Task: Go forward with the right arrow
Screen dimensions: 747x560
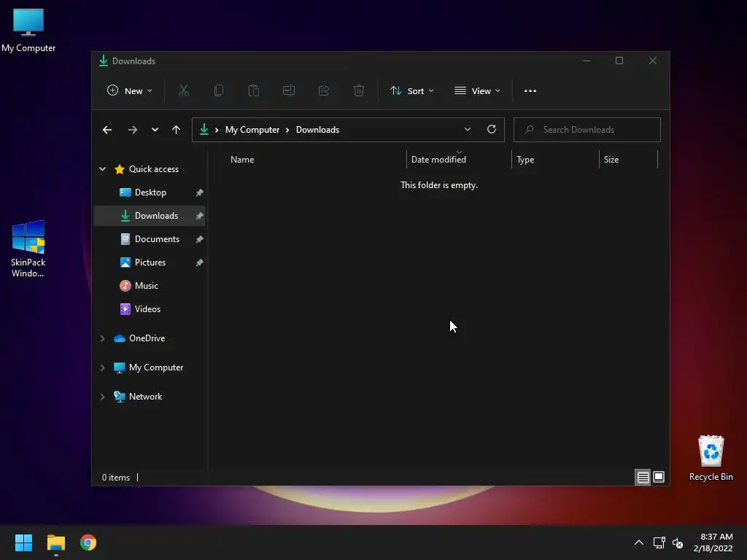Action: click(x=133, y=130)
